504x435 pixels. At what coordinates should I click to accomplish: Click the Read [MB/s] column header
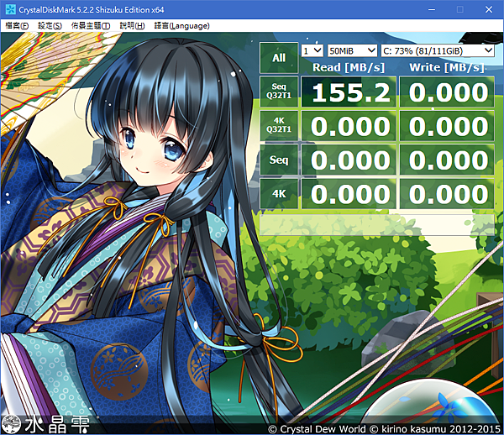[x=349, y=67]
